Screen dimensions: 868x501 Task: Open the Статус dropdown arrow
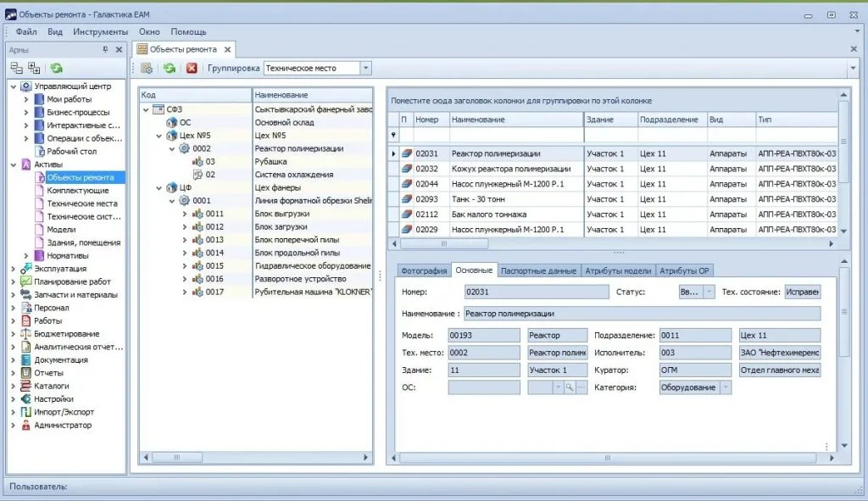click(x=709, y=292)
